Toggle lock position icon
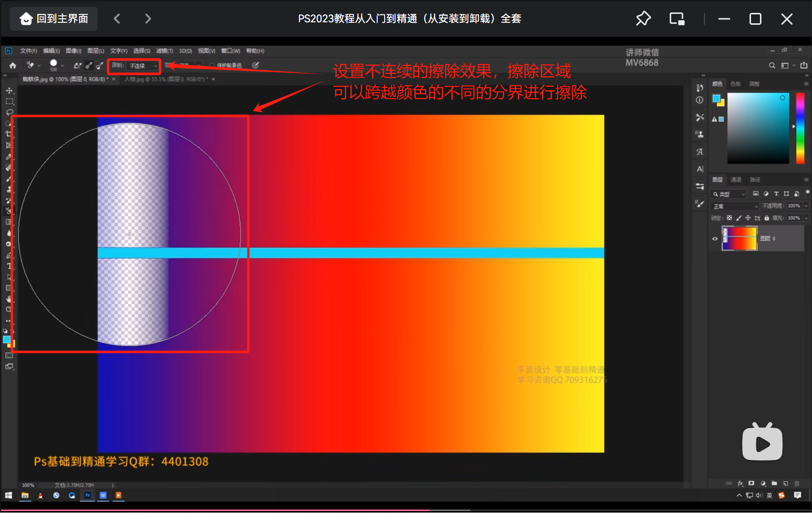 coord(748,218)
